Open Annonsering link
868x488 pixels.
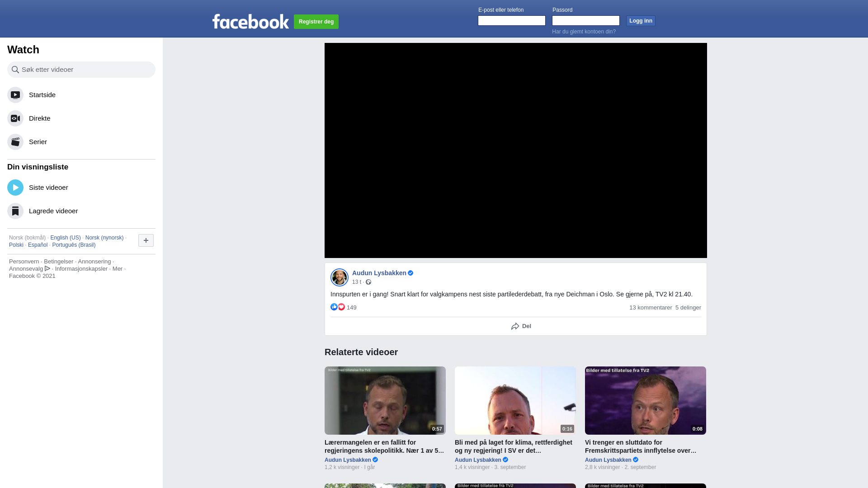(x=94, y=262)
